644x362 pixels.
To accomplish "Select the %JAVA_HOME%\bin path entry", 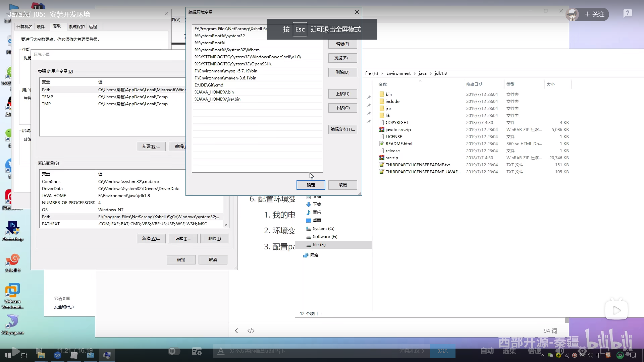I will point(214,92).
